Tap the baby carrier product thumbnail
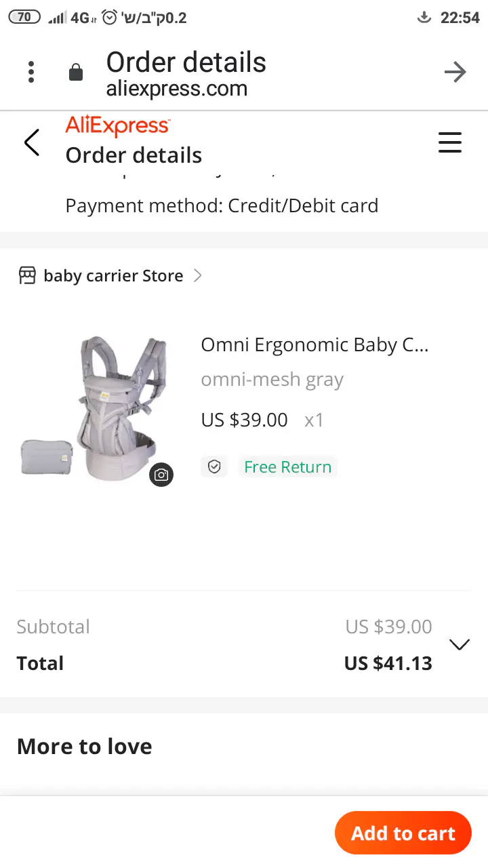Screen dimensions: 488x868 click(x=95, y=407)
